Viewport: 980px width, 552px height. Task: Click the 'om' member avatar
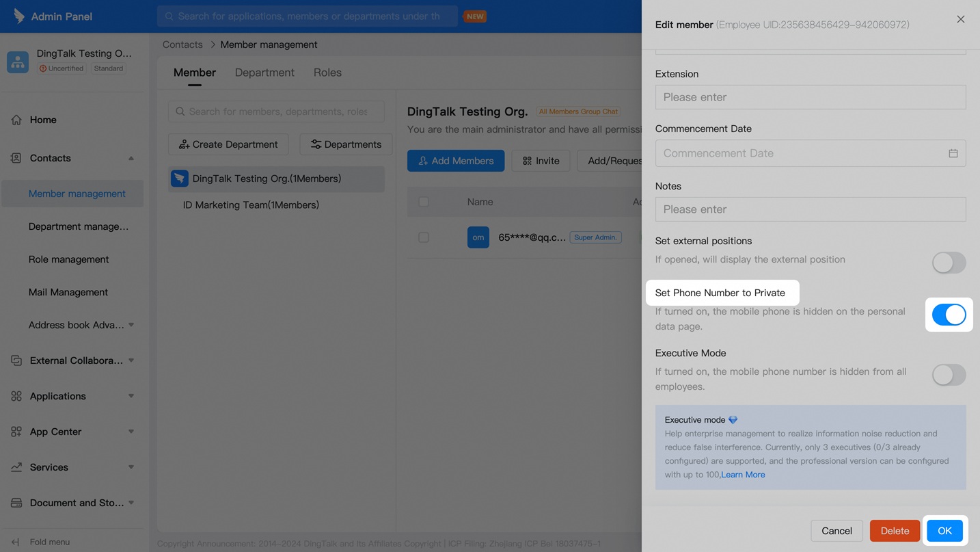[x=478, y=237]
